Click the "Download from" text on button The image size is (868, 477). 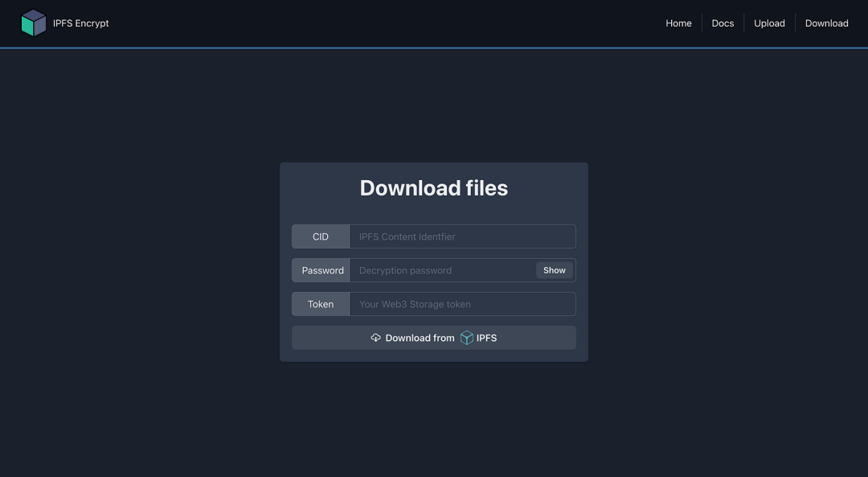click(x=420, y=338)
